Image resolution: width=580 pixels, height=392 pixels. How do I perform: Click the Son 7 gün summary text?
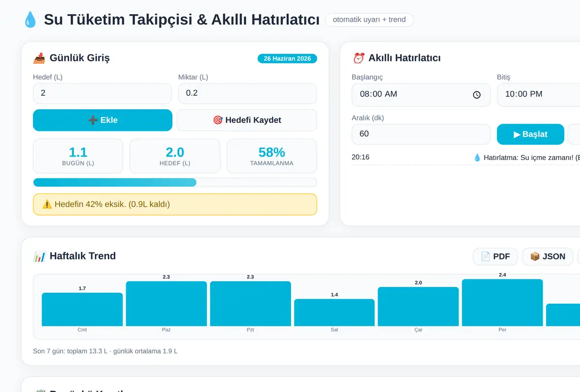[x=105, y=351]
